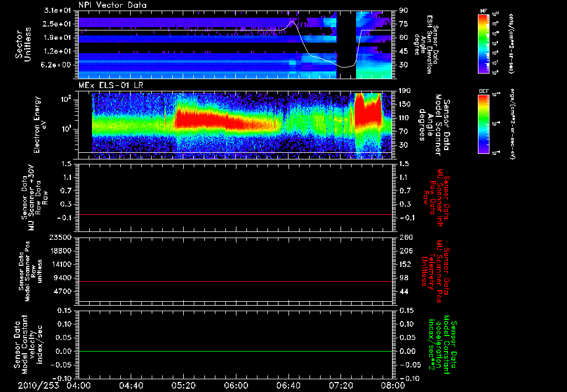Click the '05:20' time tick label
This screenshot has width=567, height=392.
coord(183,385)
